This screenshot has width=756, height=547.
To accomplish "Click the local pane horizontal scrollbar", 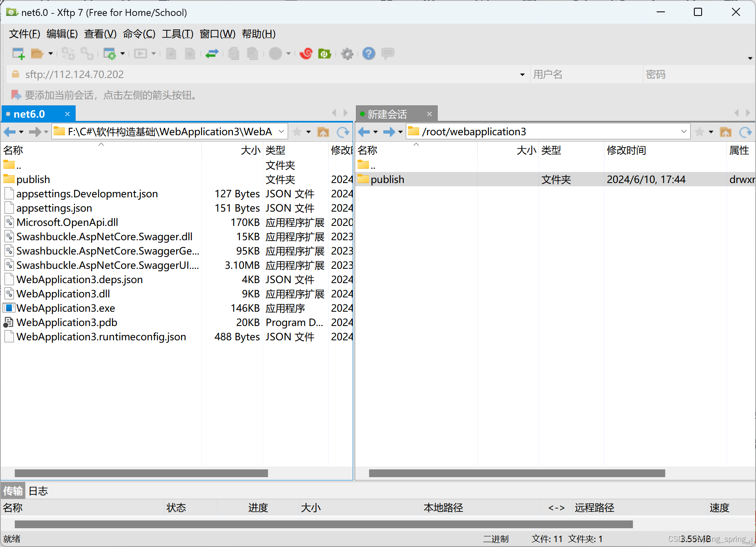I will pyautogui.click(x=141, y=473).
